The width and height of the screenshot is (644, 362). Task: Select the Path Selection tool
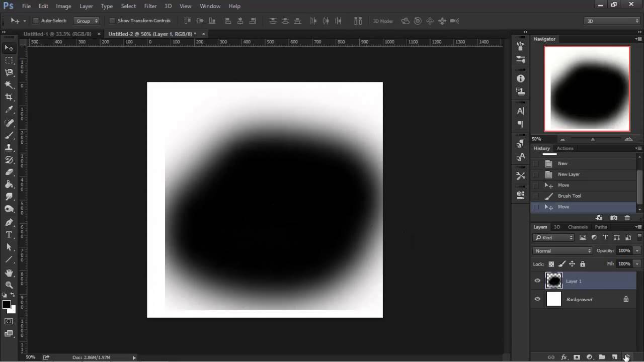[9, 247]
